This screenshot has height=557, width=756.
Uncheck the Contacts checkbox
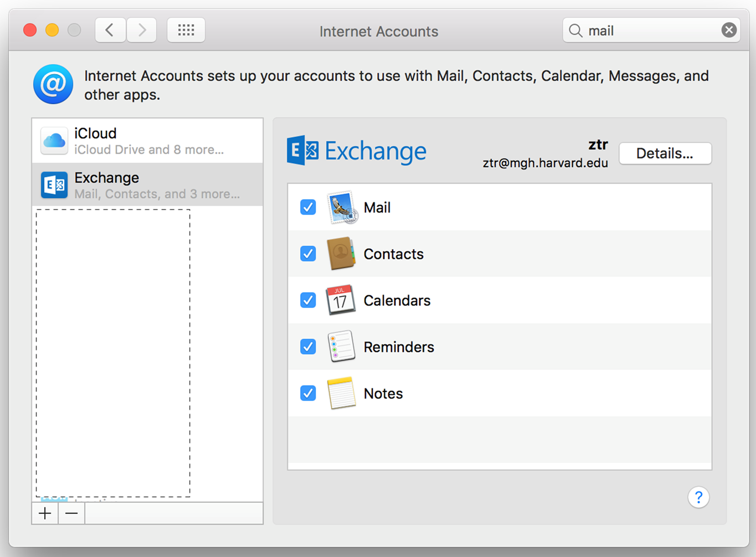tap(308, 254)
